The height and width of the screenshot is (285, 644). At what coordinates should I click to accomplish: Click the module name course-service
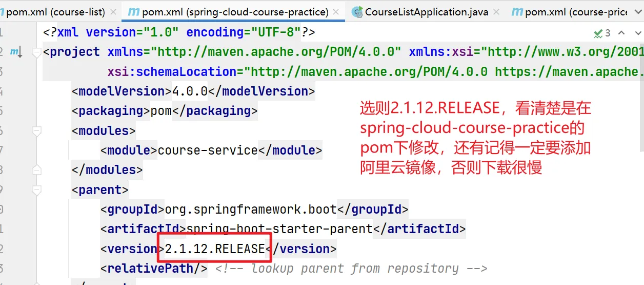[208, 150]
